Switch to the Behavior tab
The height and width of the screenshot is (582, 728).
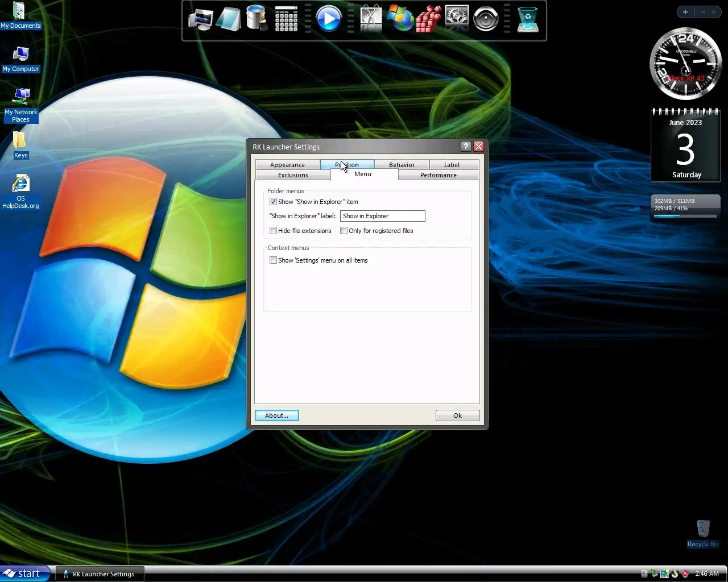402,165
